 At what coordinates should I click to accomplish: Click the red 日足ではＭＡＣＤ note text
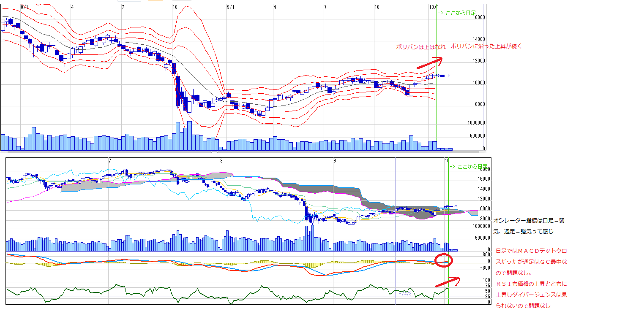click(x=531, y=251)
